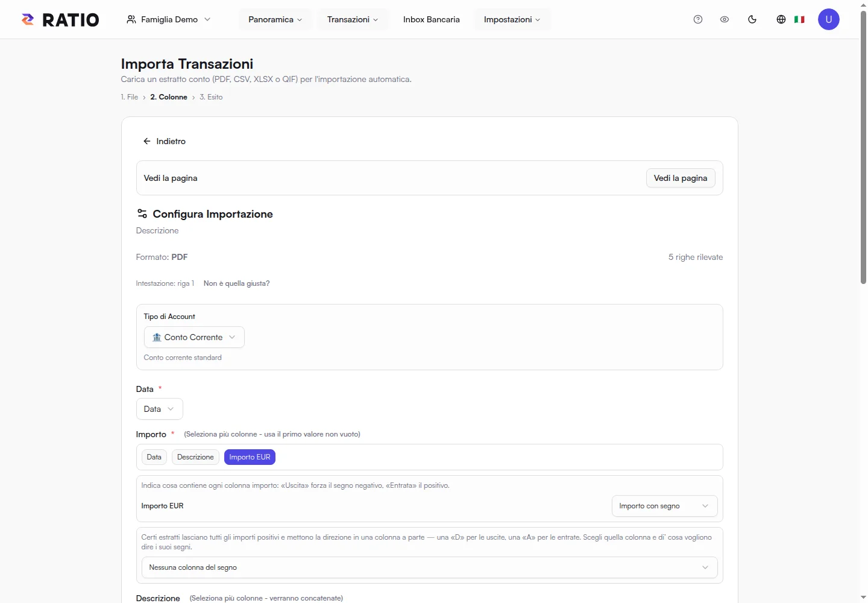The height and width of the screenshot is (603, 868).
Task: Open the Importo con segno dropdown
Action: click(x=664, y=506)
